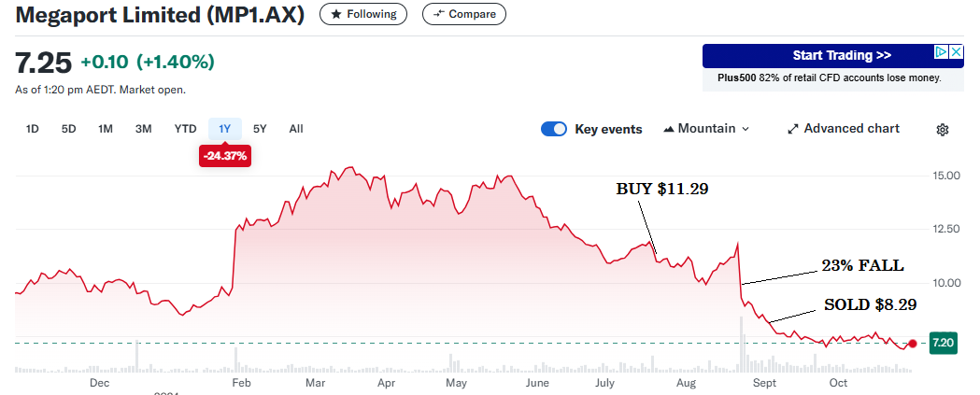Screen dimensions: 980x395
Task: Click the Mar x-axis label
Action: [x=316, y=383]
